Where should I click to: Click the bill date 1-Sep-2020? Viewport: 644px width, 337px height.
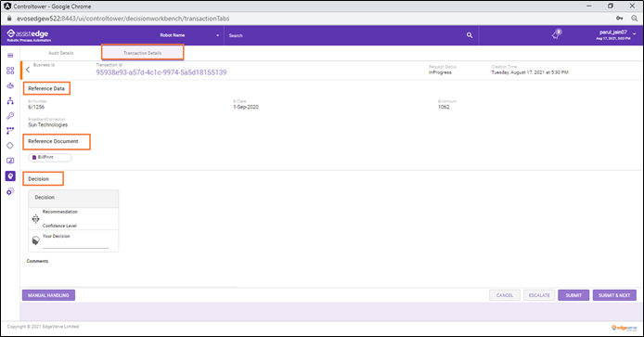(246, 107)
